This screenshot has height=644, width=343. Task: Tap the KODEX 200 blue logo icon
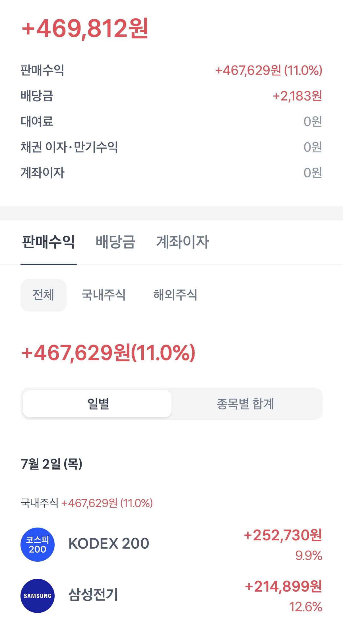pyautogui.click(x=38, y=544)
